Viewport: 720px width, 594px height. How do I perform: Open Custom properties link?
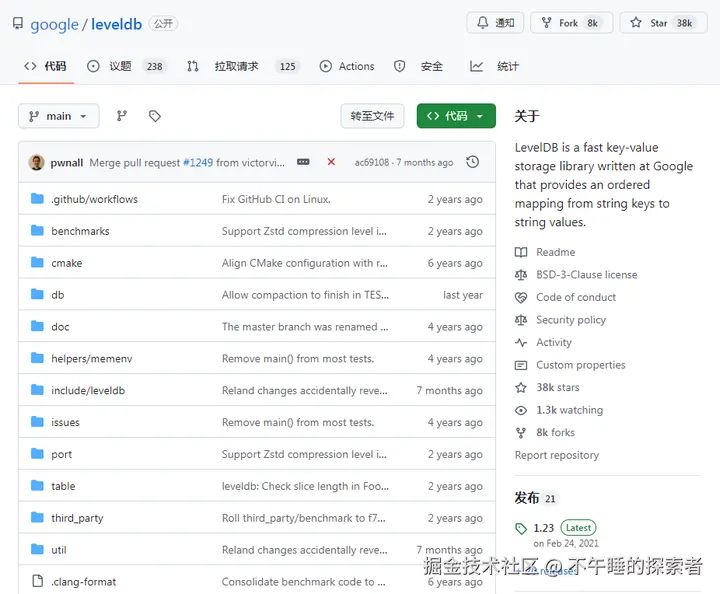(x=581, y=365)
